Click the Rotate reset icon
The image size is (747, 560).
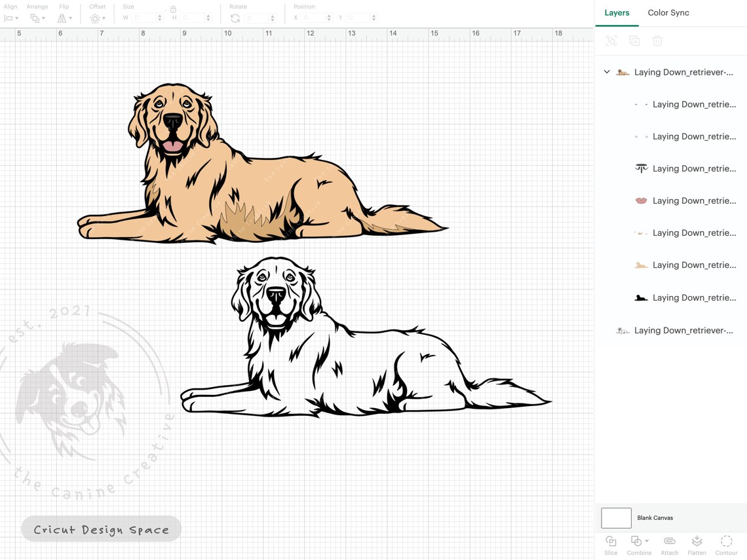point(235,18)
